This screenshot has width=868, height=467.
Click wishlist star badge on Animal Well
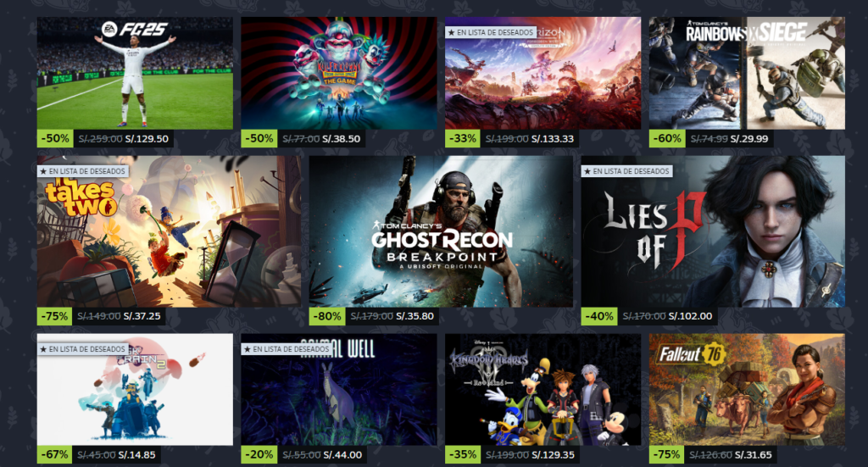coord(287,349)
